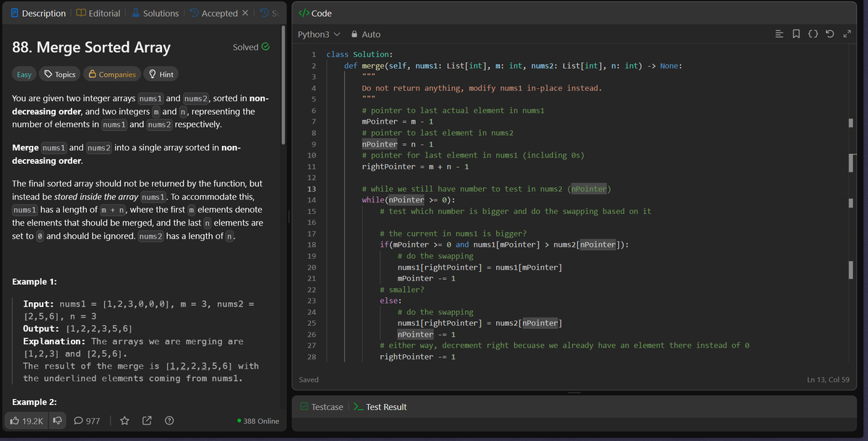Click the Saved status text
Screen dimensions: 868x441
click(308, 380)
